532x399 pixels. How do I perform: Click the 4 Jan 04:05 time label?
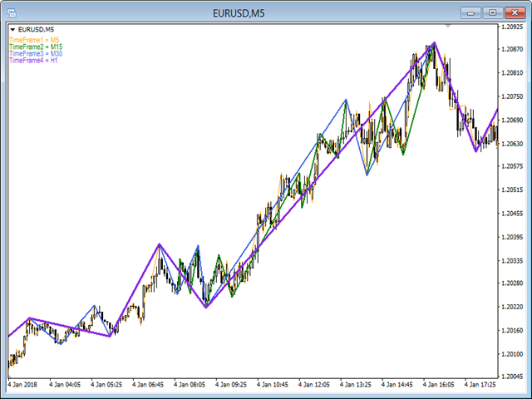(65, 385)
